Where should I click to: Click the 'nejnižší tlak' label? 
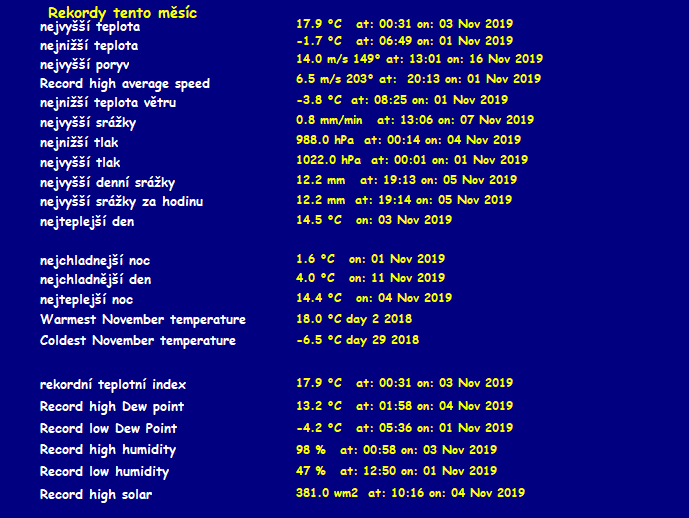point(79,143)
